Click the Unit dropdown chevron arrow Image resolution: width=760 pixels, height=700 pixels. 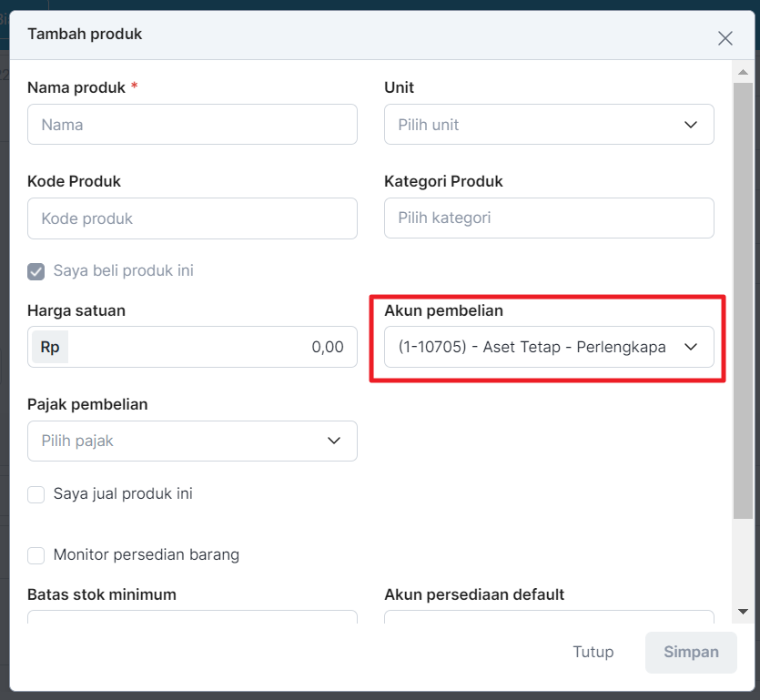pyautogui.click(x=690, y=125)
